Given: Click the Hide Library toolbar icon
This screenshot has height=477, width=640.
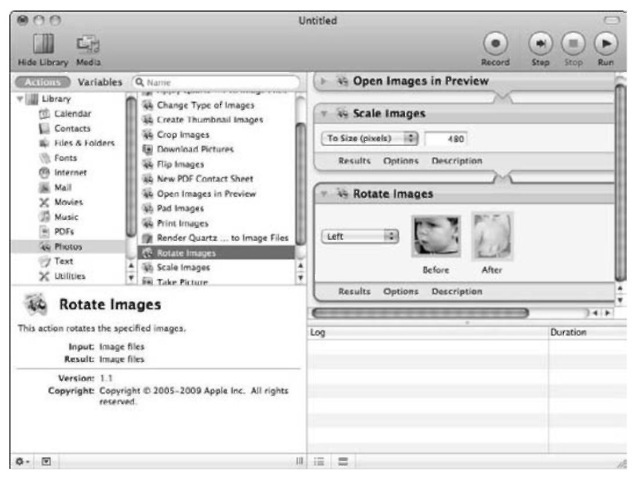Looking at the screenshot, I should (43, 44).
